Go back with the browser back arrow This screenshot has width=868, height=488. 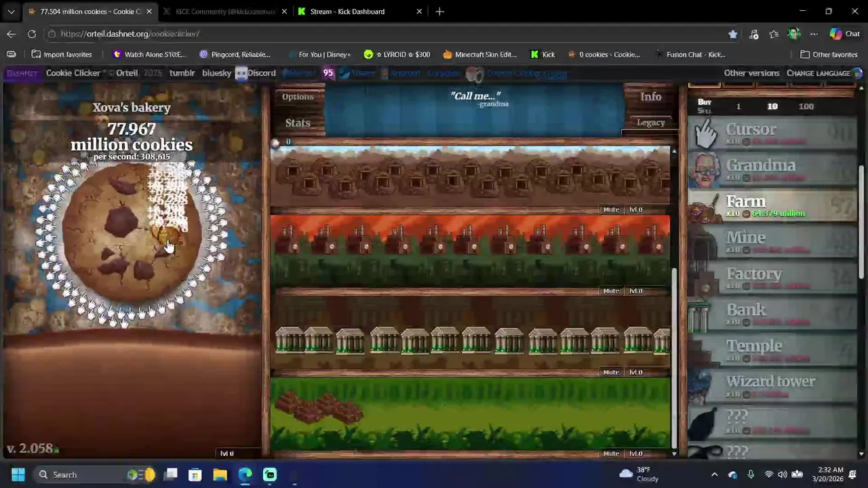point(12,34)
